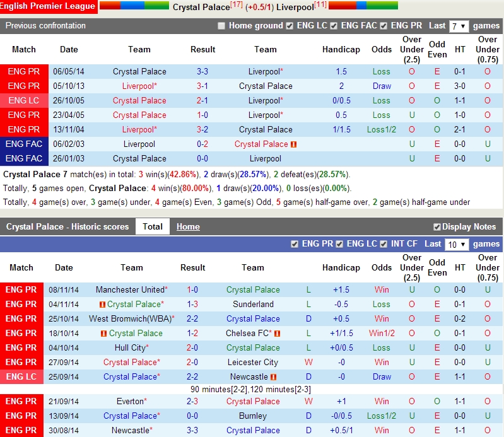The image size is (504, 437).
Task: Uncheck ENG PR filter in Previous confrontation
Action: coord(384,26)
